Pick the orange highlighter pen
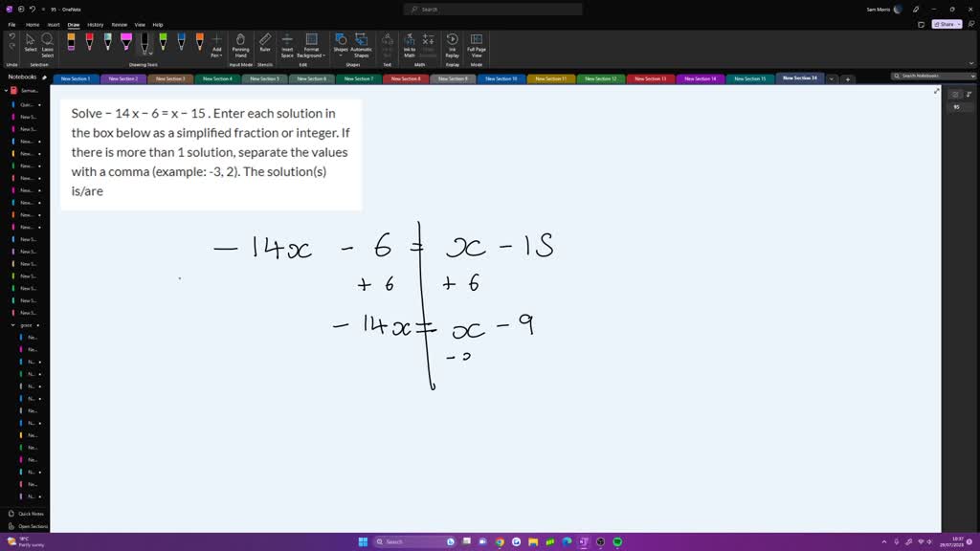This screenshot has height=551, width=980. (71, 41)
